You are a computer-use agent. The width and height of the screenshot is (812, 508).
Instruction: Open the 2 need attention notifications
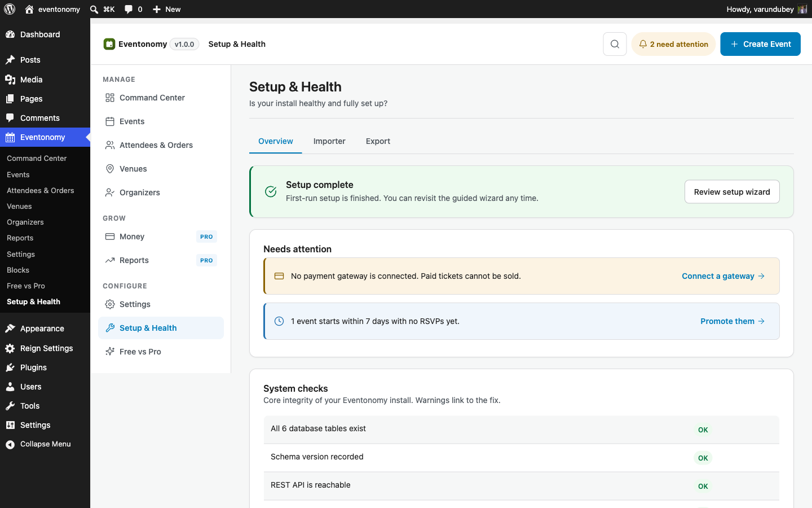click(x=673, y=44)
